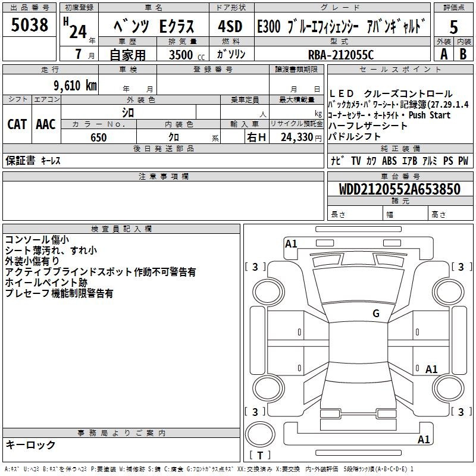Click the 高さ dimension field
The image size is (476, 476).
tap(450, 214)
